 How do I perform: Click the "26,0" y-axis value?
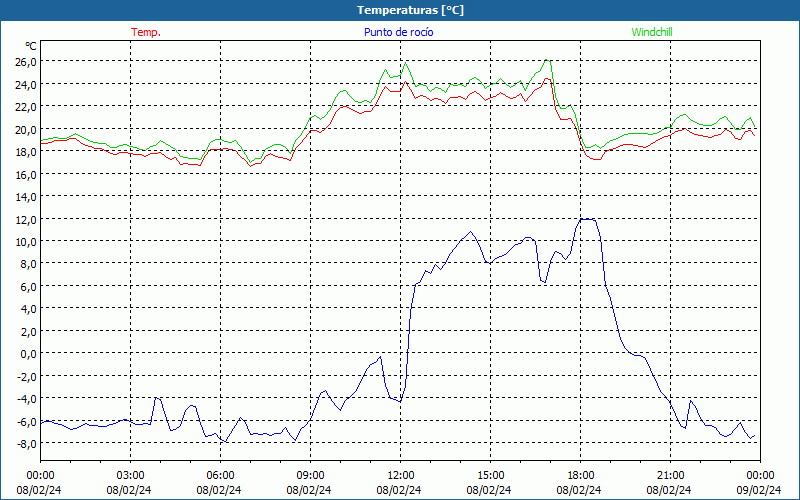pyautogui.click(x=27, y=62)
